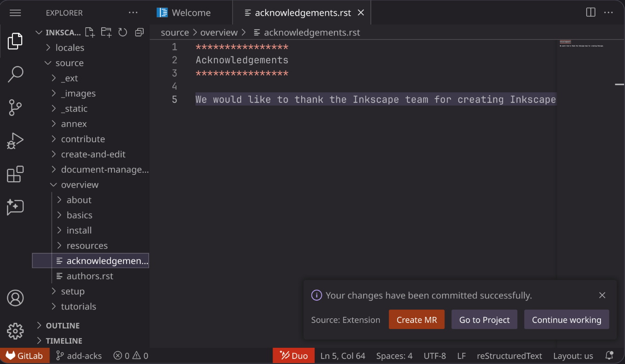Open the Manage settings gear
Image resolution: width=625 pixels, height=364 pixels.
pos(15,331)
